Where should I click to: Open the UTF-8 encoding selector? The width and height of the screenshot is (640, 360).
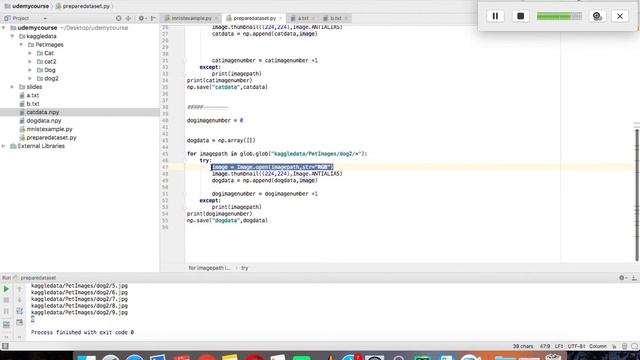(x=576, y=346)
